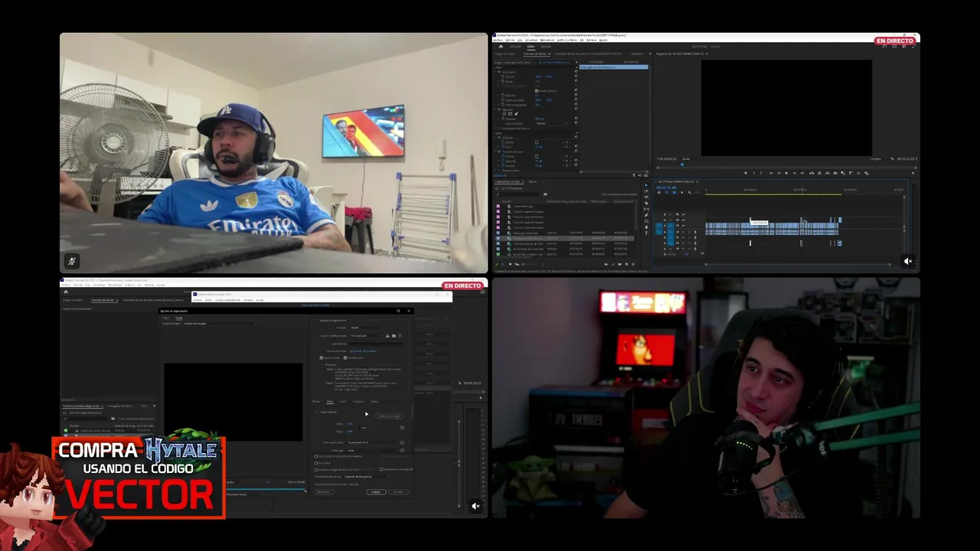Select the Rectangle tool in timeline toolbar
The image size is (980, 551).
[x=646, y=221]
